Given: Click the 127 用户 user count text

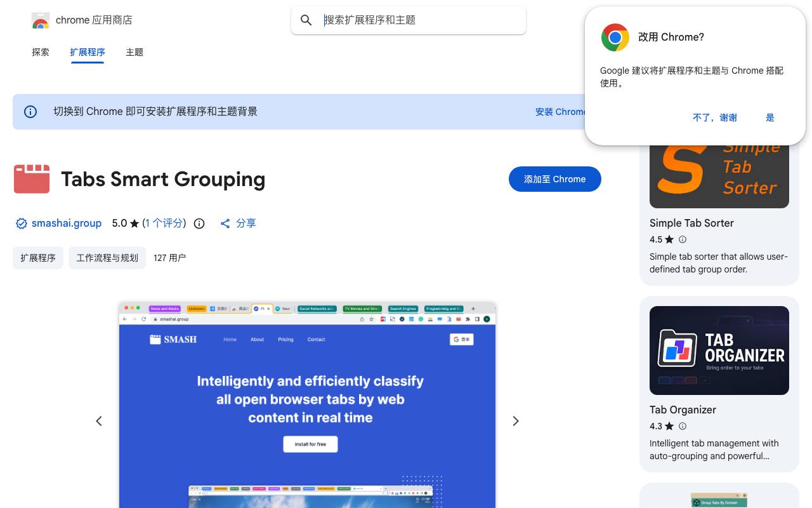Looking at the screenshot, I should coord(169,258).
